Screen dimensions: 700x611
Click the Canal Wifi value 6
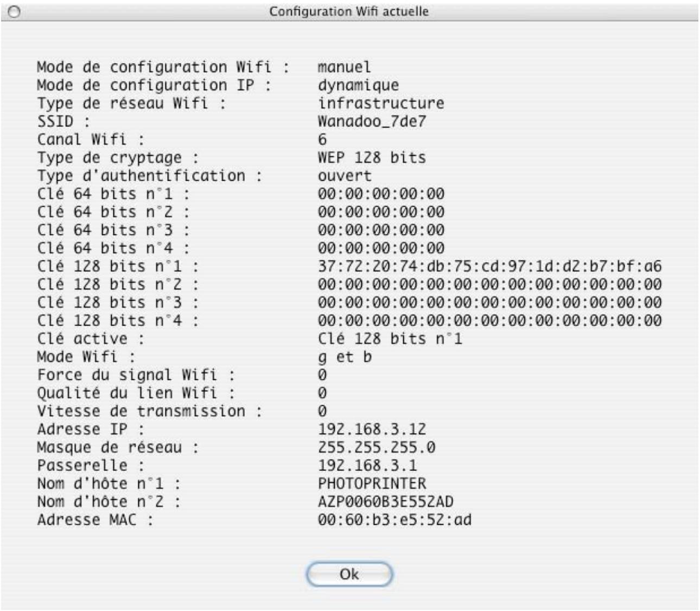(322, 139)
